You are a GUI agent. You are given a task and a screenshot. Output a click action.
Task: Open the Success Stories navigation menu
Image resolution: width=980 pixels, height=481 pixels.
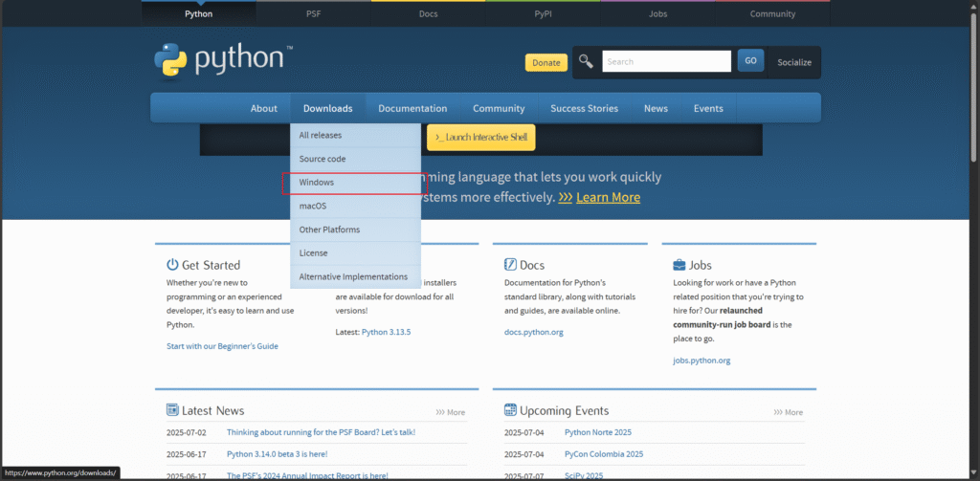pyautogui.click(x=585, y=108)
